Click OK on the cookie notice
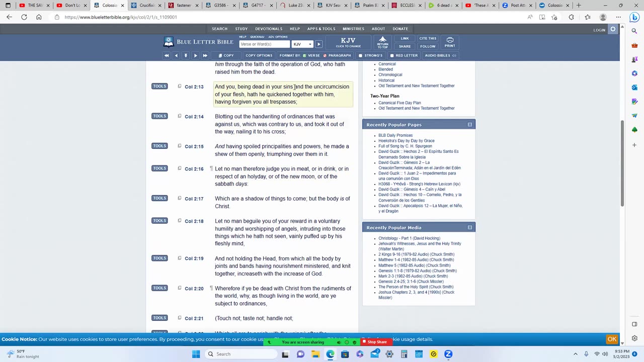The width and height of the screenshot is (644, 362). (612, 339)
